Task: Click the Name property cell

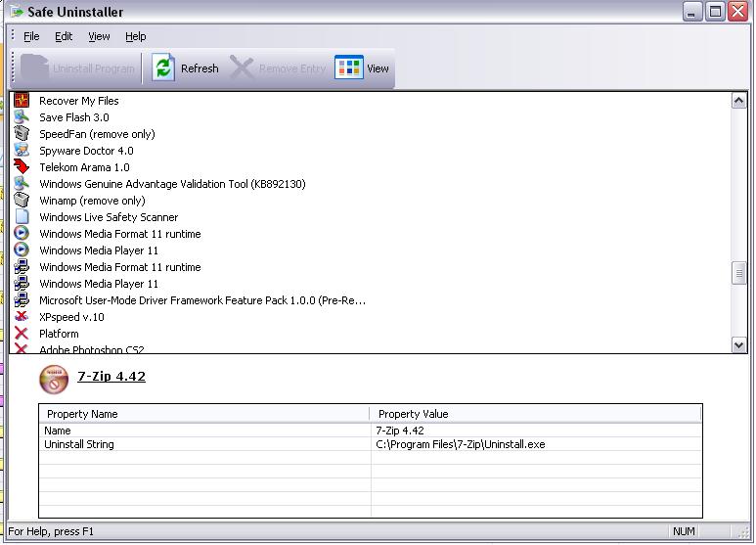Action: [205, 431]
